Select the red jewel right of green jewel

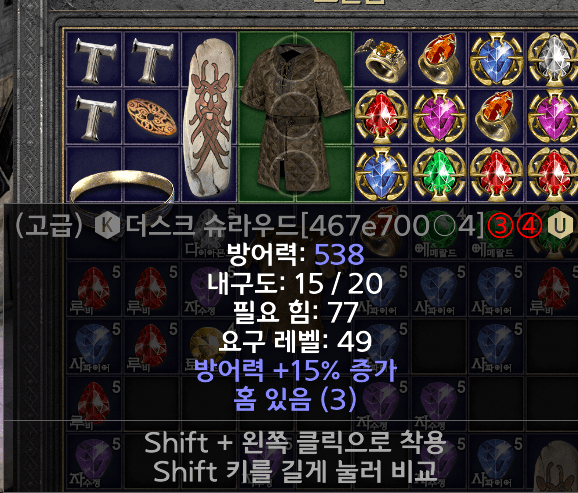pyautogui.click(x=496, y=174)
